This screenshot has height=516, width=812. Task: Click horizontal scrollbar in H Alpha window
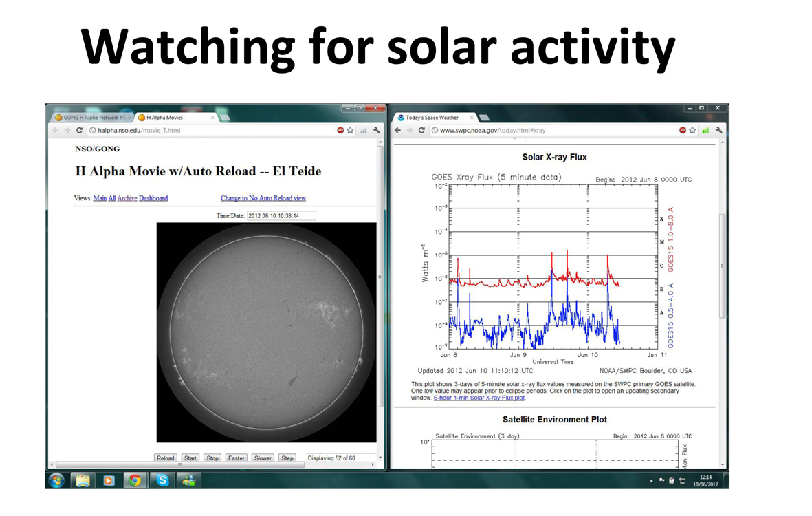tap(180, 464)
